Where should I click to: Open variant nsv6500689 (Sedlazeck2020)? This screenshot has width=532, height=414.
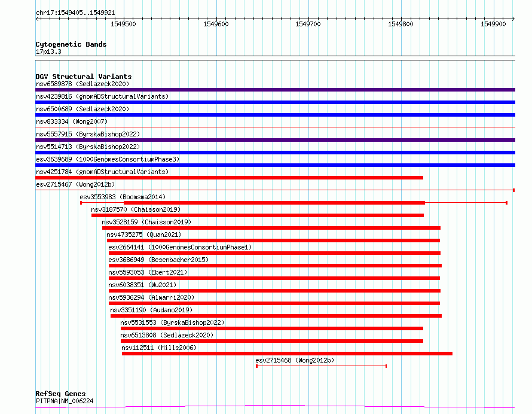82,109
